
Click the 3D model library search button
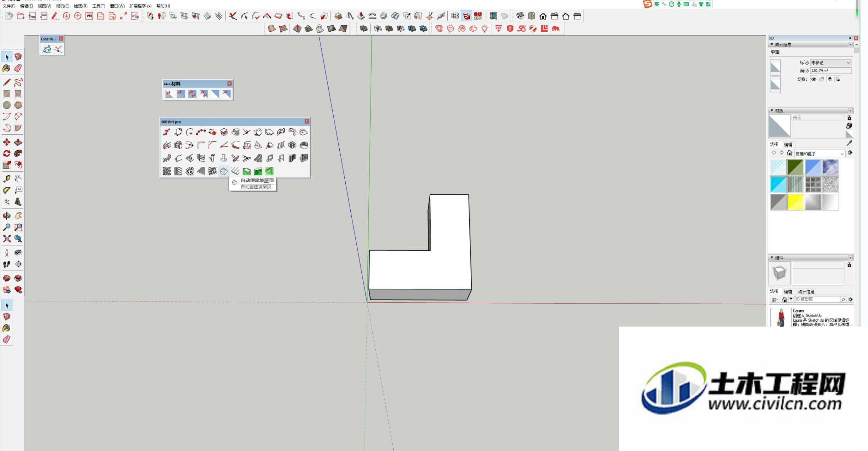click(843, 300)
